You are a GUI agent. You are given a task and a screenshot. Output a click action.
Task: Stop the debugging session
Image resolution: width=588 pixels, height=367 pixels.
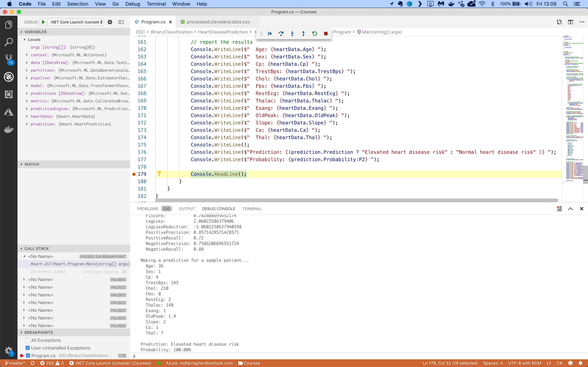(325, 34)
